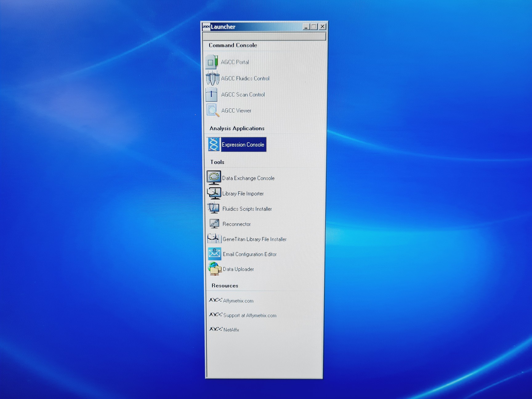Open the Data Exchange Console icon
The image size is (532, 399).
(214, 178)
